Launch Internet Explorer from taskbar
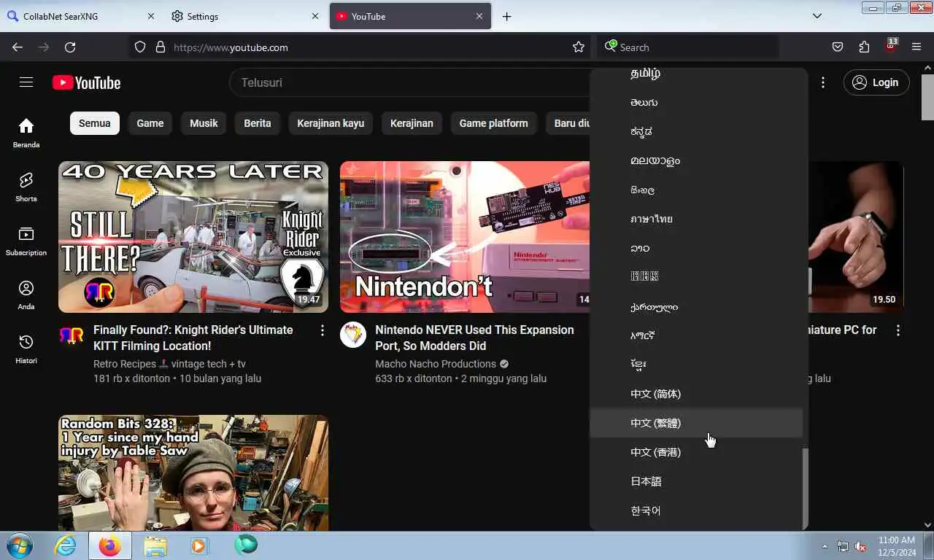 [65, 545]
